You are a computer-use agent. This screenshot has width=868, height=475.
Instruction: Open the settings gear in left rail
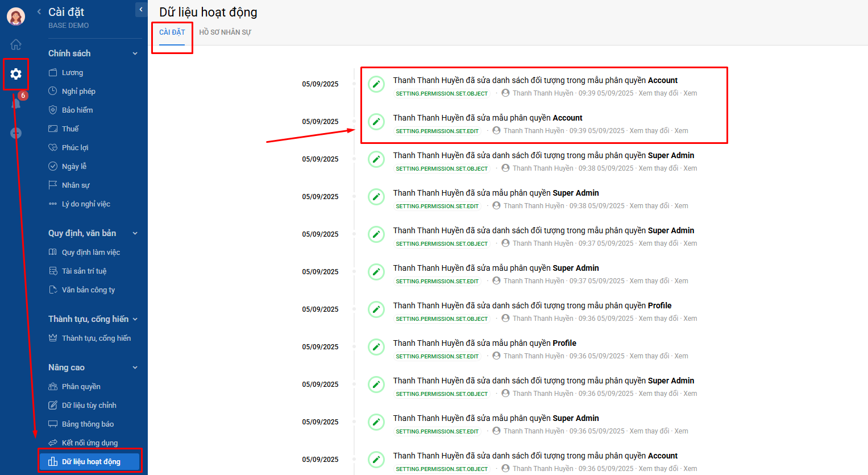coord(16,74)
